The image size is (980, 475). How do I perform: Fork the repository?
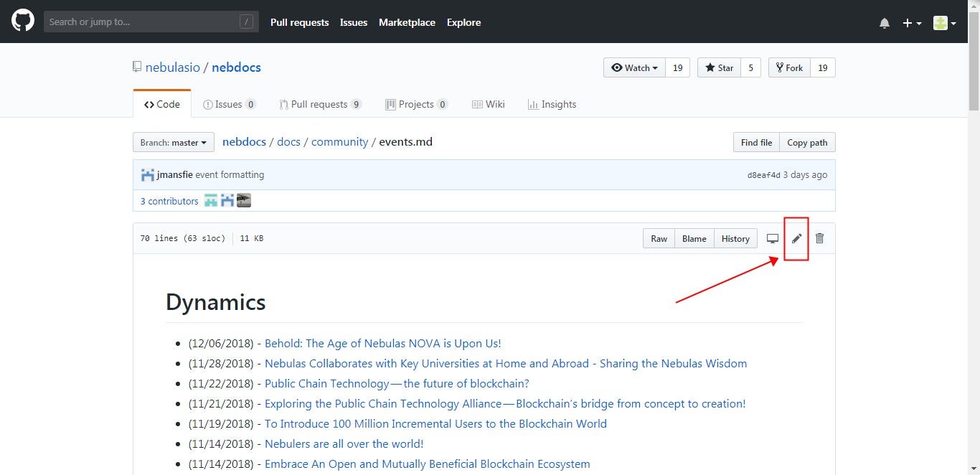click(789, 67)
